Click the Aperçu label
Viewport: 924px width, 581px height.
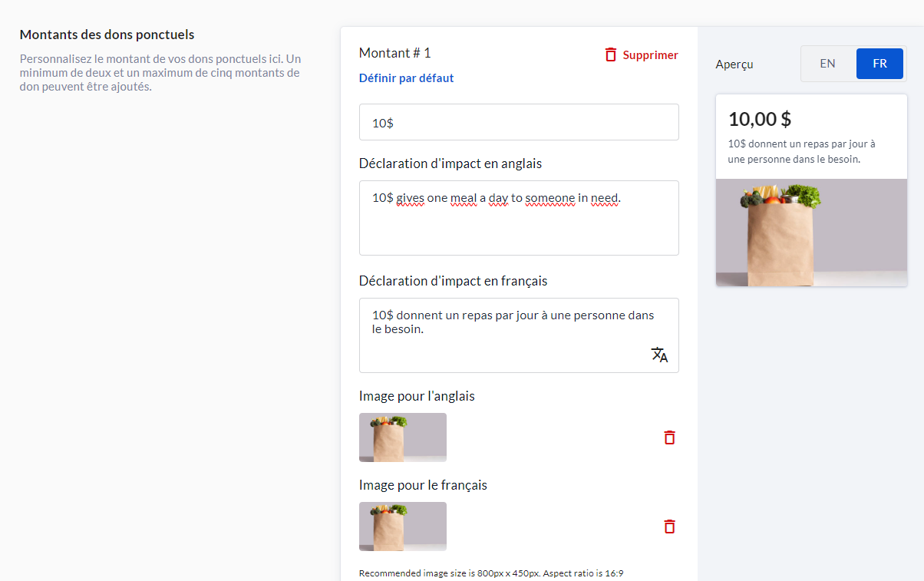[x=734, y=64]
